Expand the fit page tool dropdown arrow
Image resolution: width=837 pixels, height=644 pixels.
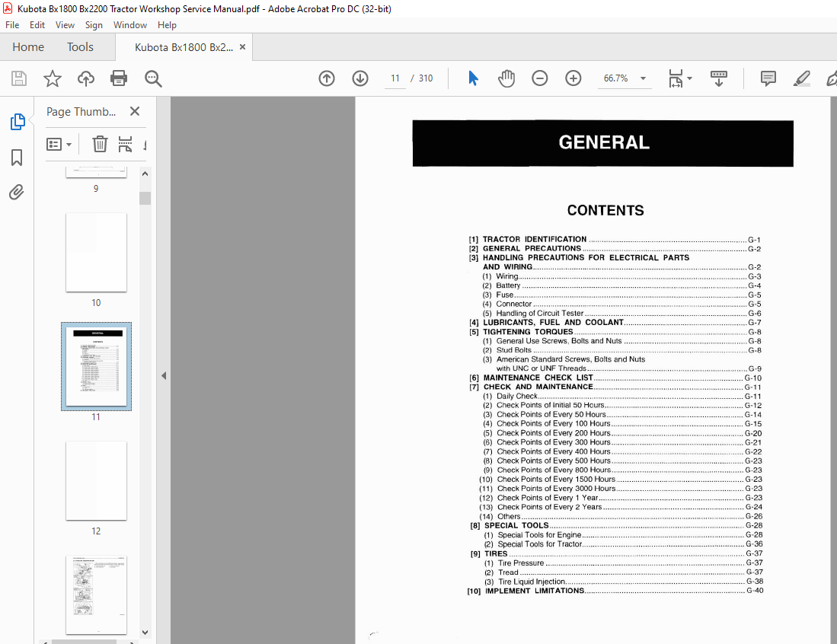pyautogui.click(x=690, y=78)
